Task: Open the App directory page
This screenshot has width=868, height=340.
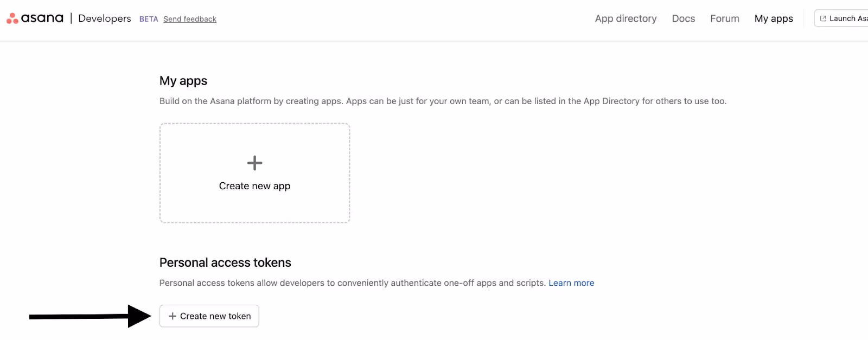Action: click(x=626, y=18)
